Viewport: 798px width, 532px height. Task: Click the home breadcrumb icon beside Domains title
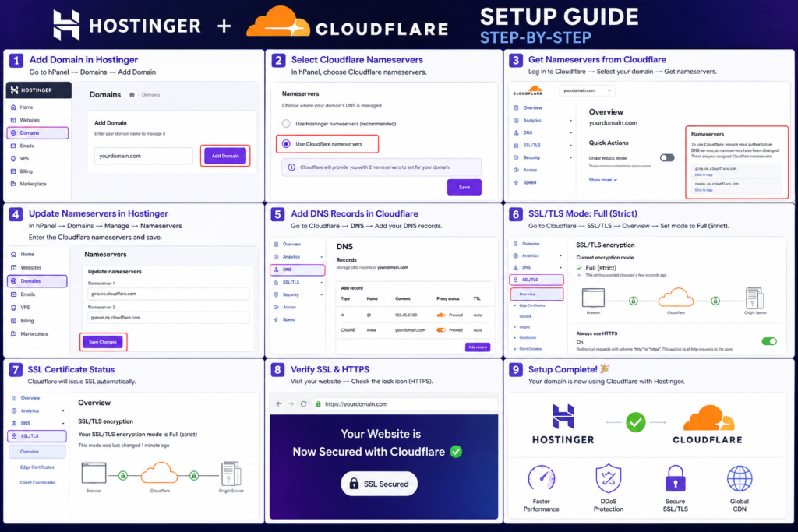(132, 94)
